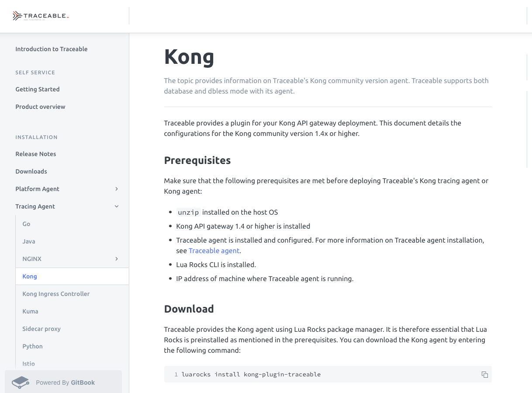Select the Java tracing agent page
This screenshot has height=393, width=532.
click(x=29, y=241)
